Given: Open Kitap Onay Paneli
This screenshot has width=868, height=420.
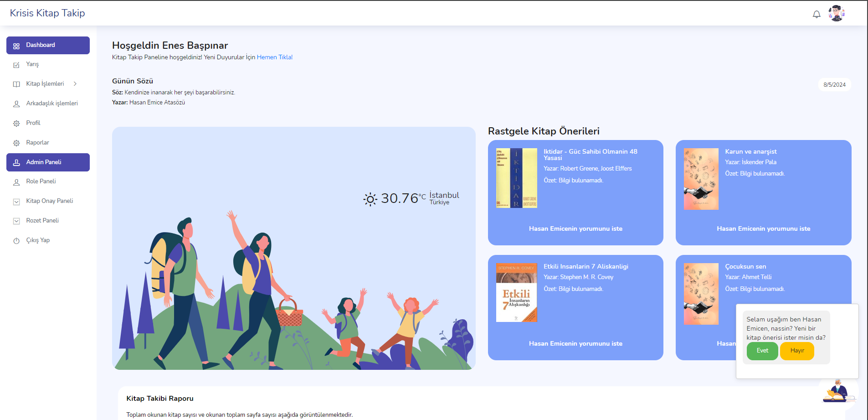Looking at the screenshot, I should (x=49, y=201).
